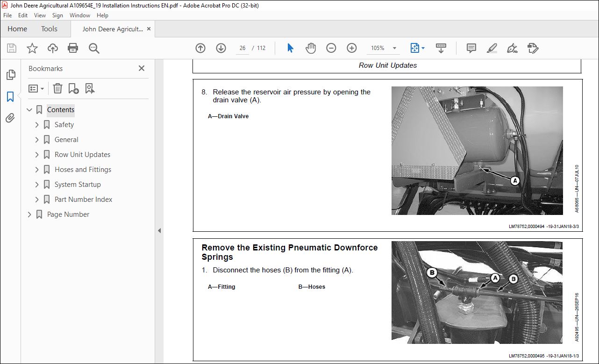599x364 pixels.
Task: Click the upload to cloud icon
Action: [x=53, y=48]
